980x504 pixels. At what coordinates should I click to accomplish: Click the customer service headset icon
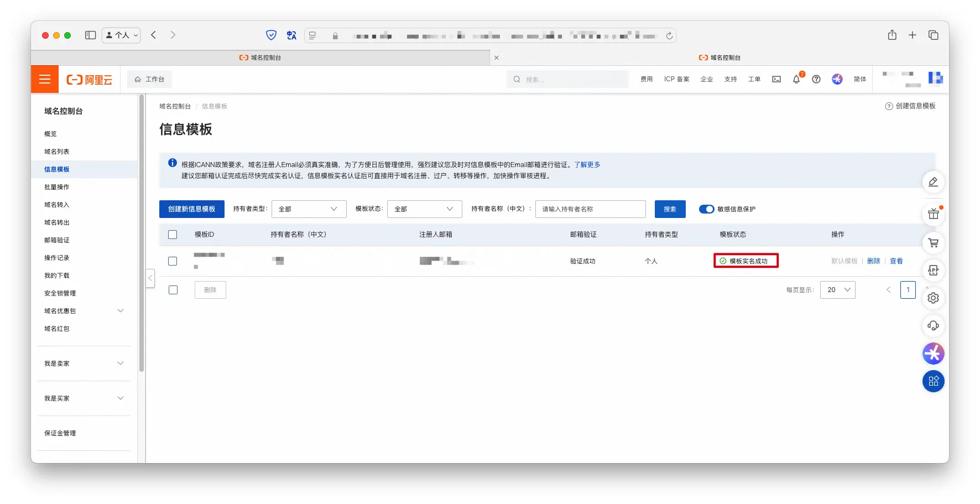click(x=933, y=326)
